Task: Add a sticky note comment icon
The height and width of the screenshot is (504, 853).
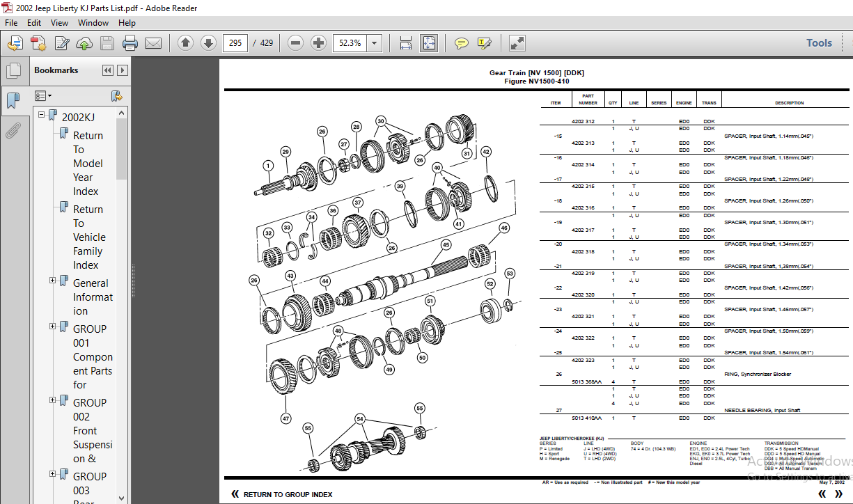Action: 461,43
